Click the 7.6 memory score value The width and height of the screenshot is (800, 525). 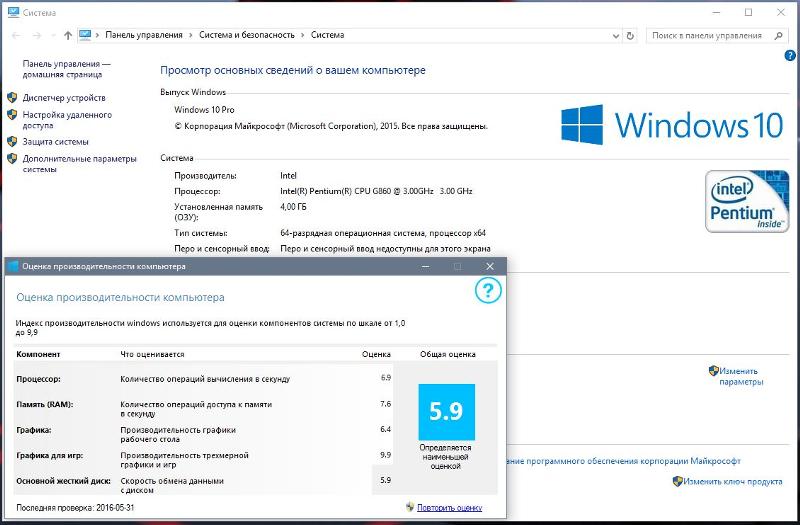[386, 404]
